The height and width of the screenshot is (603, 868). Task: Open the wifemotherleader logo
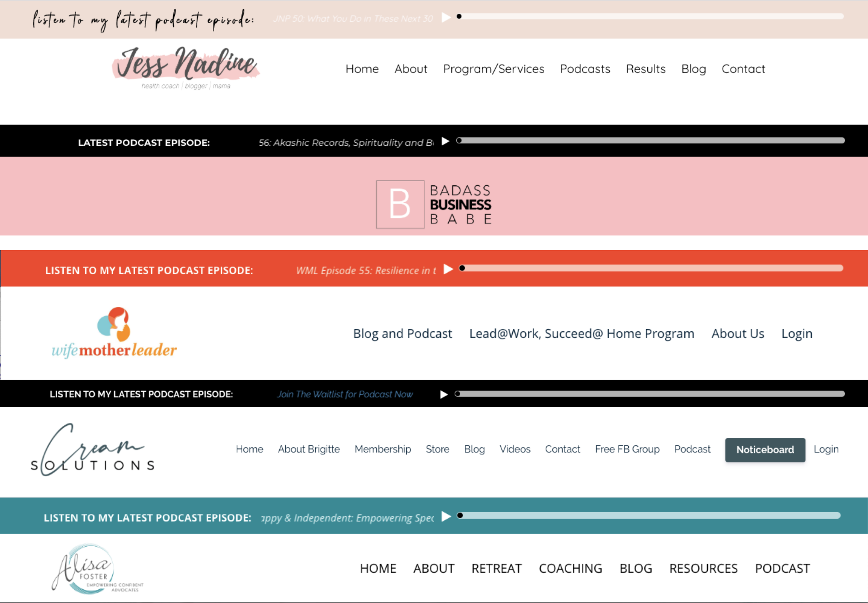pyautogui.click(x=114, y=333)
